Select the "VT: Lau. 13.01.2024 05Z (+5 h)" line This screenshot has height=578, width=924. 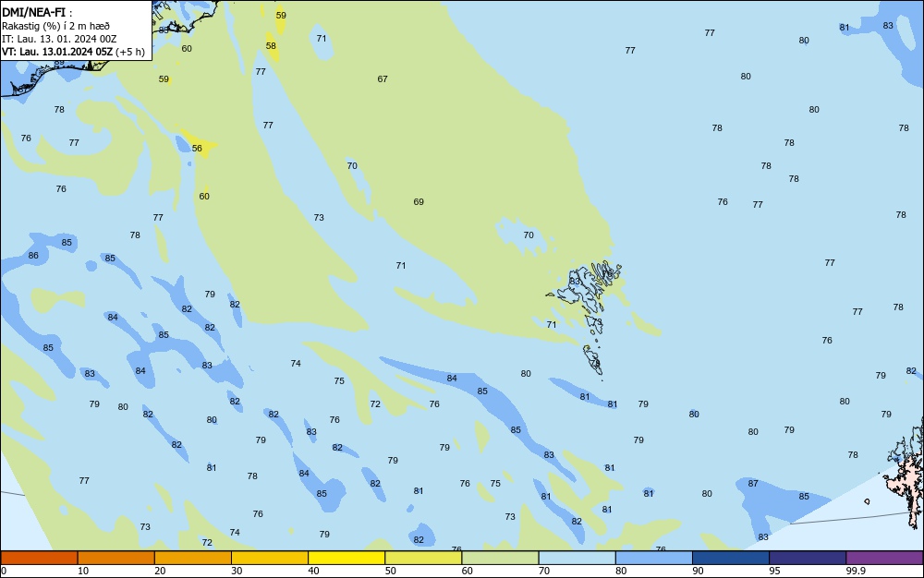(72, 52)
